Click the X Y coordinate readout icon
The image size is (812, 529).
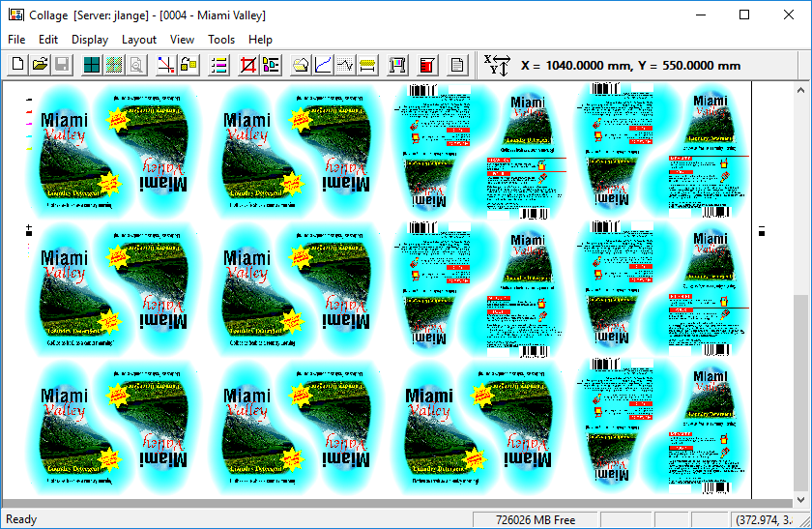pyautogui.click(x=496, y=66)
